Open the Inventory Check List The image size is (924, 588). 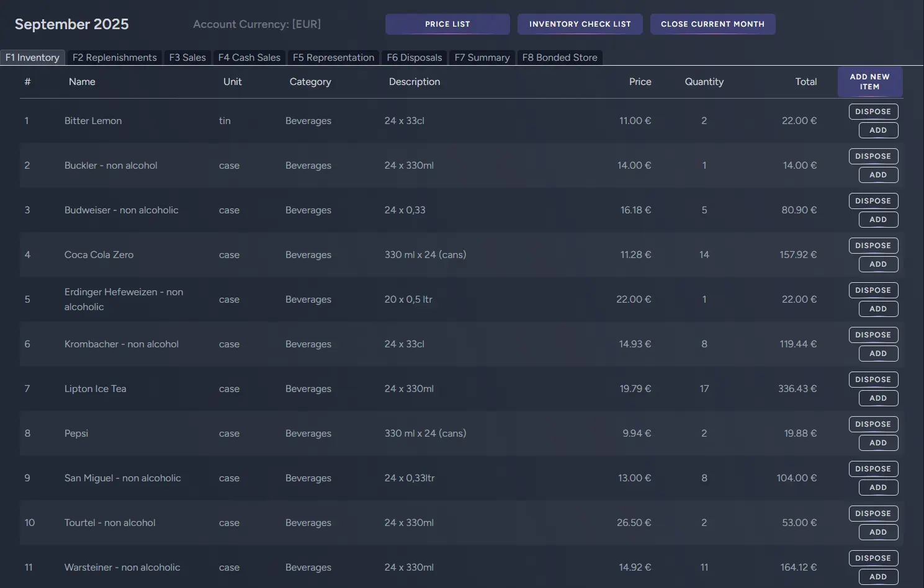(x=580, y=24)
